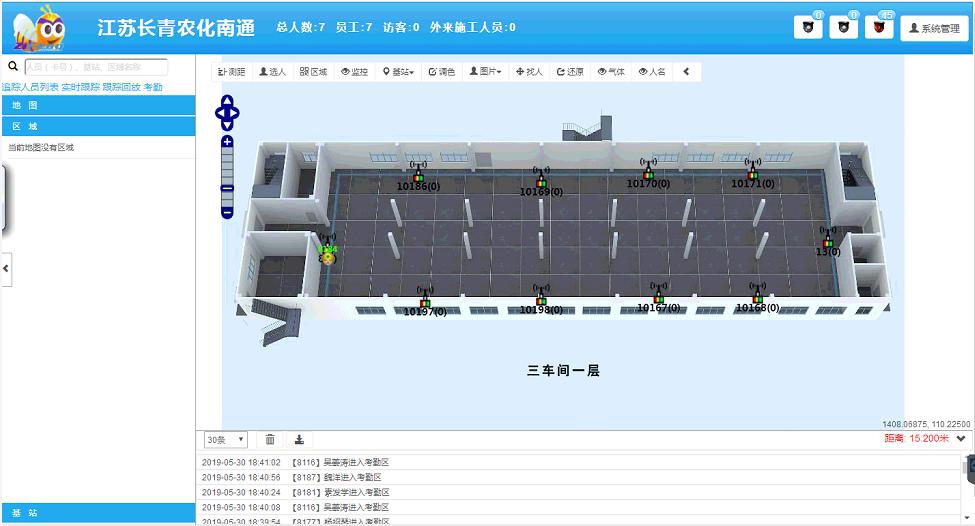Click the bee mascot logo
This screenshot has height=526, width=975.
tap(39, 28)
